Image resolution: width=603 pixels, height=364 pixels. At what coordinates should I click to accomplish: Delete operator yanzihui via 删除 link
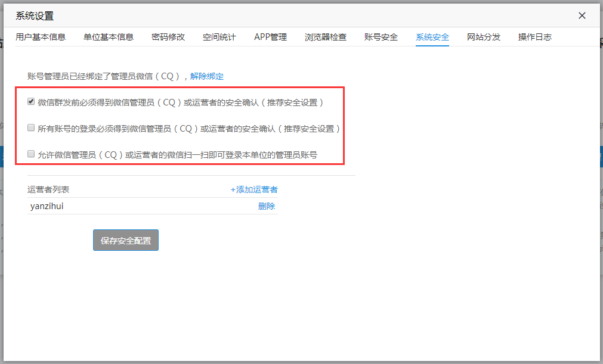[x=267, y=206]
